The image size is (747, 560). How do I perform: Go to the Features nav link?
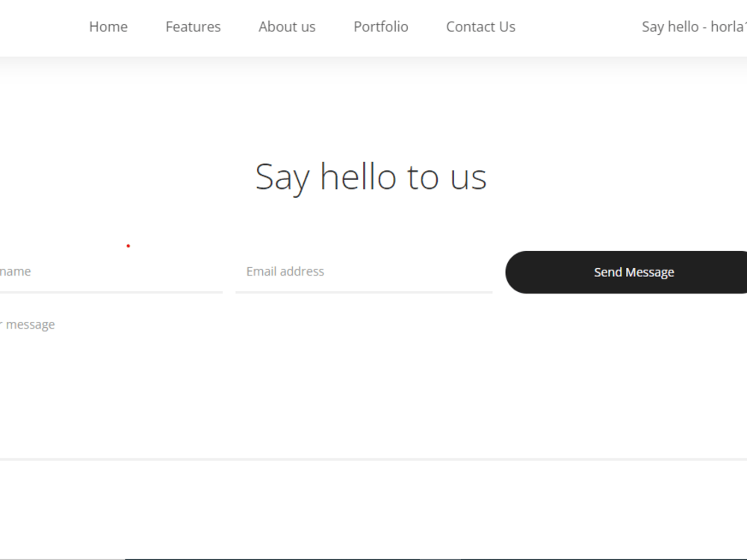coord(193,27)
